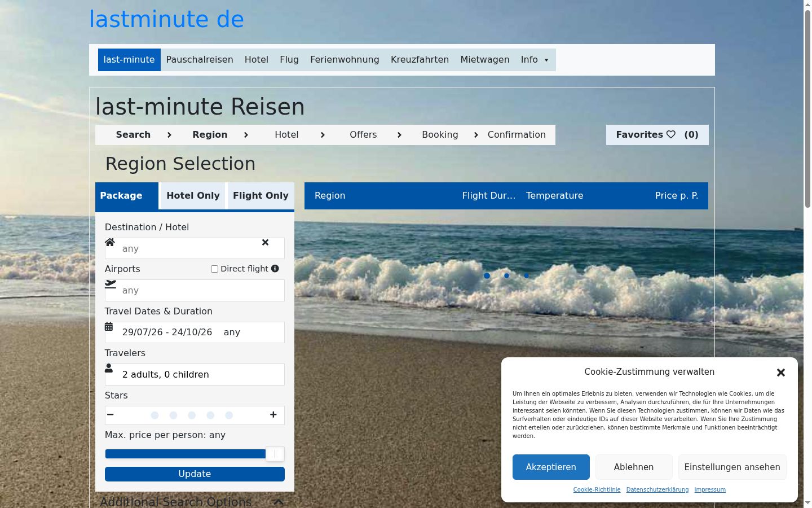Screen dimensions: 812x508
Task: Expand the Info menu dropdown
Action: pyautogui.click(x=535, y=60)
